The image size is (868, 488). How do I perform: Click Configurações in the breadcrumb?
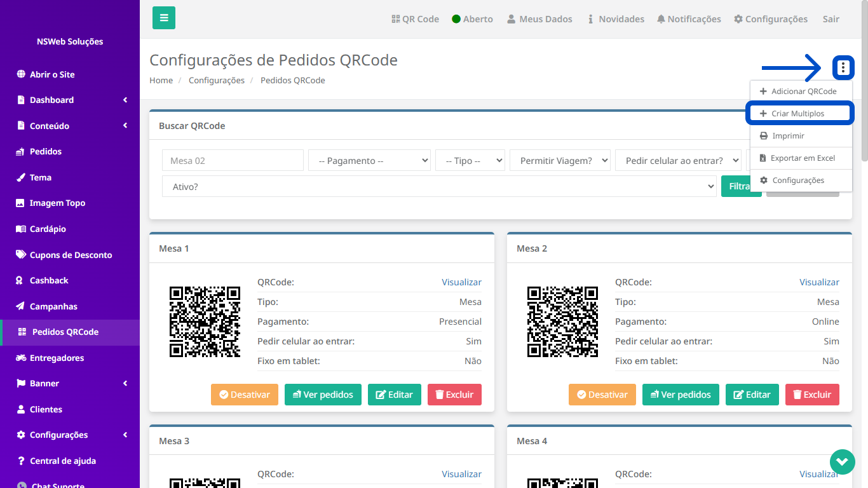pyautogui.click(x=217, y=81)
